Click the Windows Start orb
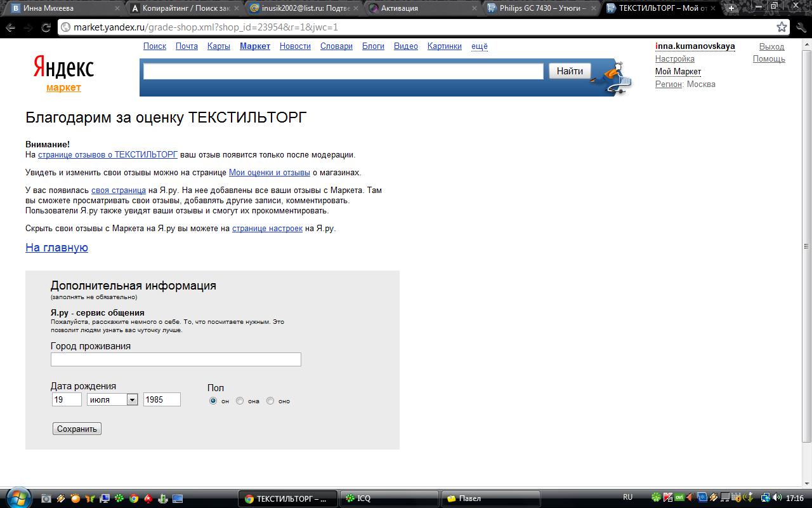The image size is (812, 508). [x=17, y=497]
